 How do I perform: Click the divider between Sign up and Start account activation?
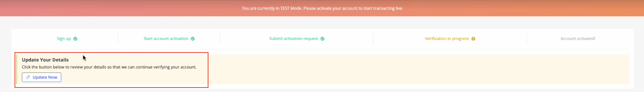118,39
